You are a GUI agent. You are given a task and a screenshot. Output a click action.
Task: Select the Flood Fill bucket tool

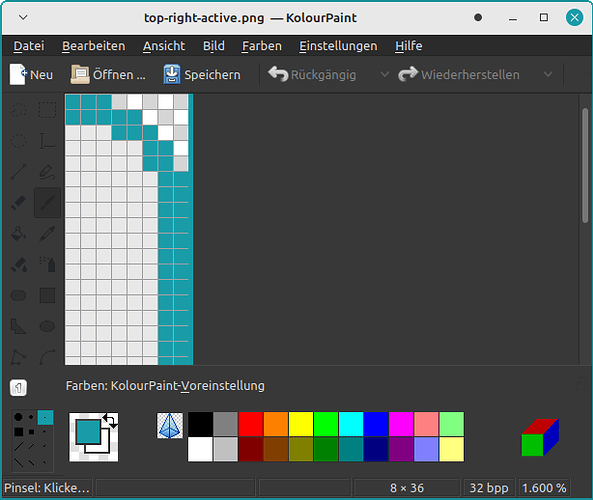click(x=18, y=234)
